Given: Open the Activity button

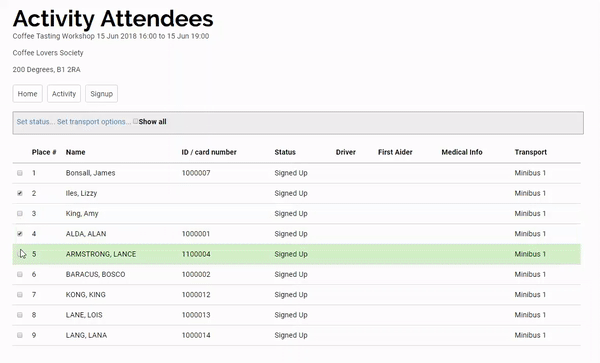Looking at the screenshot, I should click(x=64, y=94).
